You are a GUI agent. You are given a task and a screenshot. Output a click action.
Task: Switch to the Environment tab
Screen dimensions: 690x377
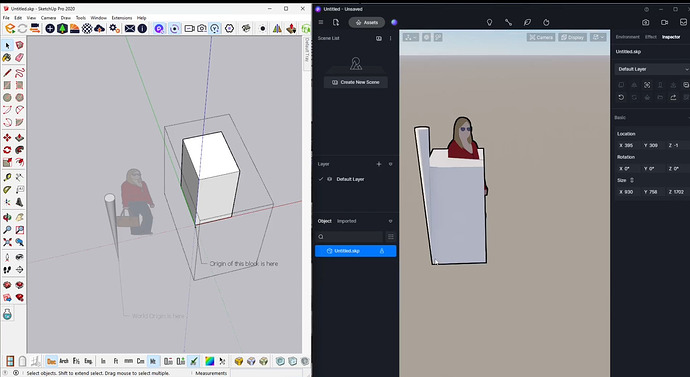pyautogui.click(x=628, y=37)
